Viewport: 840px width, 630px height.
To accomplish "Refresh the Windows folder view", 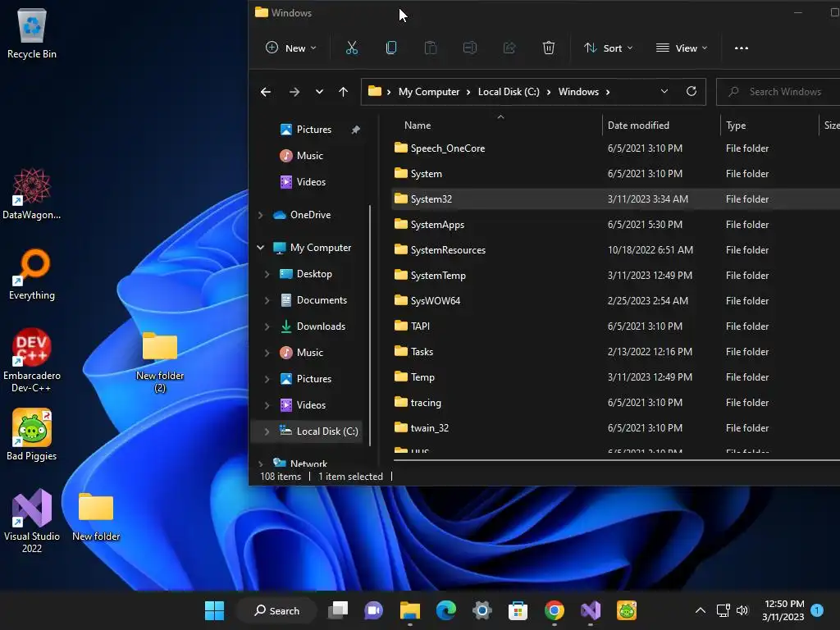I will (691, 92).
